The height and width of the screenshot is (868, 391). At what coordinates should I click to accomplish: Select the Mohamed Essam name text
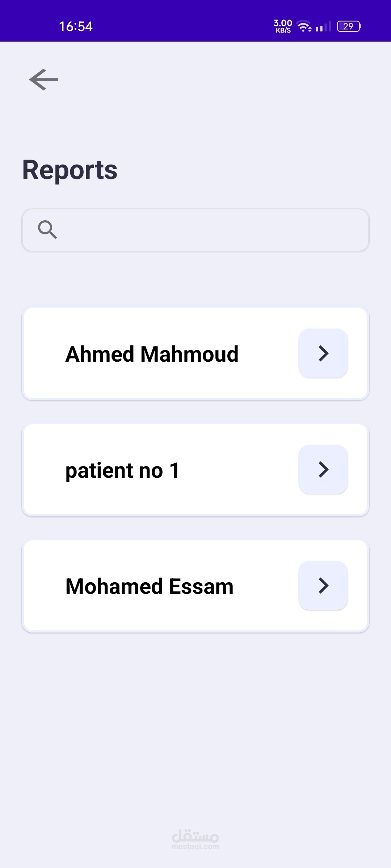[149, 586]
